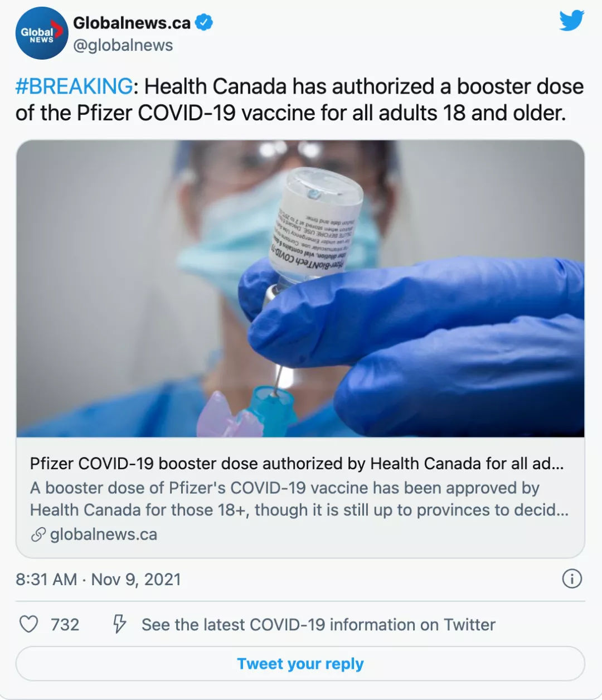The height and width of the screenshot is (700, 602).
Task: Open the 8:31 AM Nov 9, 2021 timestamp
Action: pyautogui.click(x=98, y=580)
